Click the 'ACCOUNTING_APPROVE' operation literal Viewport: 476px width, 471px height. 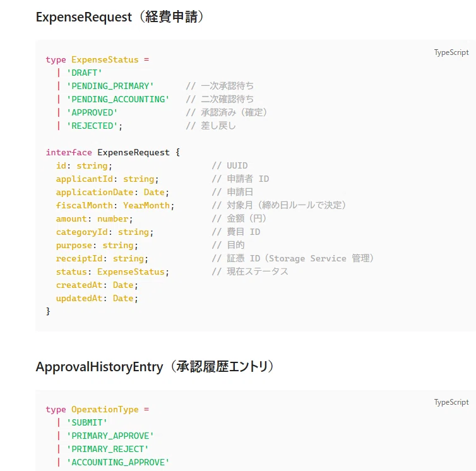[x=118, y=463]
